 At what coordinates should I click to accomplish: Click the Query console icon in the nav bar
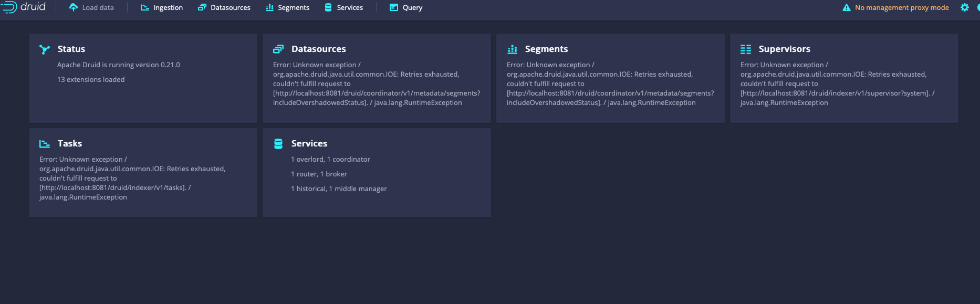click(x=394, y=7)
